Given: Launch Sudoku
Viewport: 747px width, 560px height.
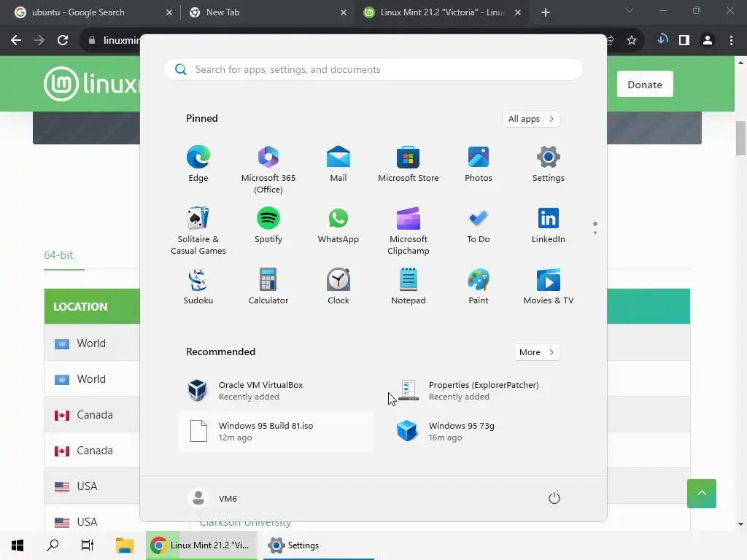Looking at the screenshot, I should (x=198, y=286).
